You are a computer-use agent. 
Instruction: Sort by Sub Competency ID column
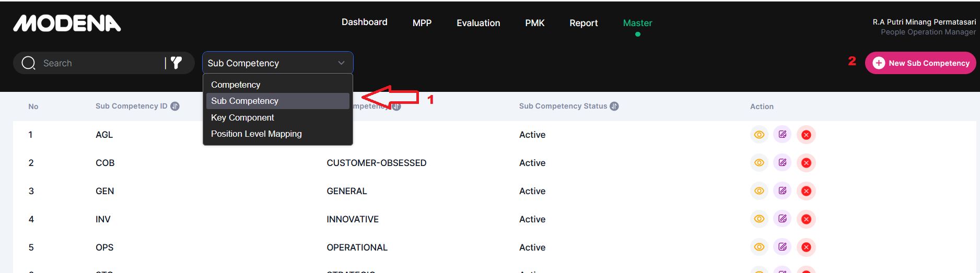175,106
